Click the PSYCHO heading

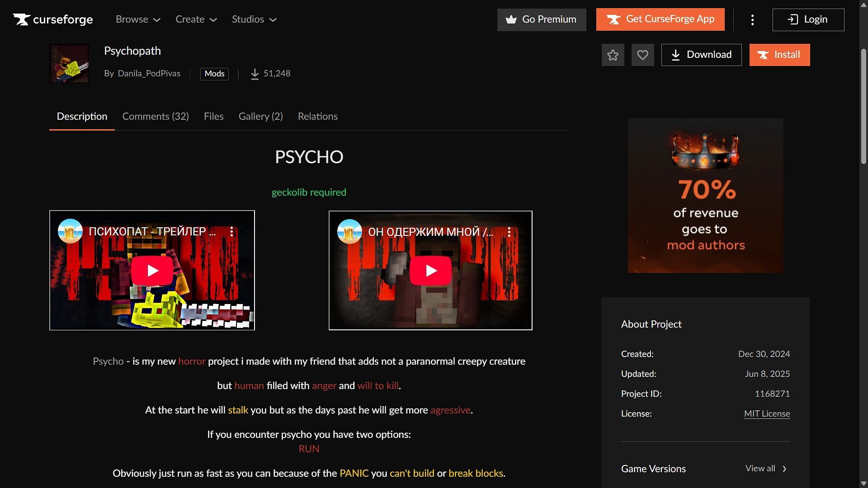[309, 157]
